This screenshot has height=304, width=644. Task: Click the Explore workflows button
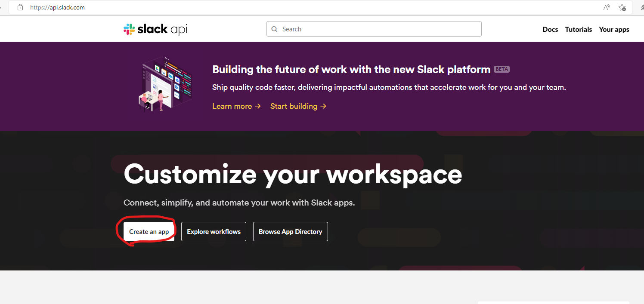(214, 231)
